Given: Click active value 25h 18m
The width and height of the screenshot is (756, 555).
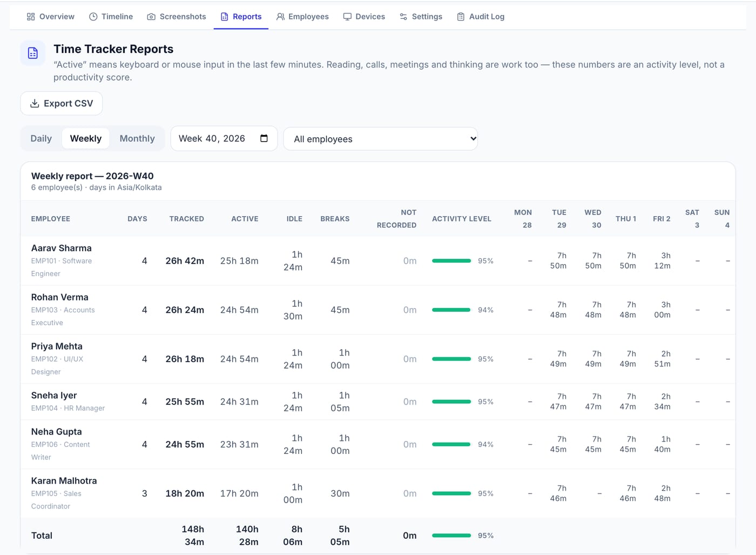Looking at the screenshot, I should click(239, 261).
